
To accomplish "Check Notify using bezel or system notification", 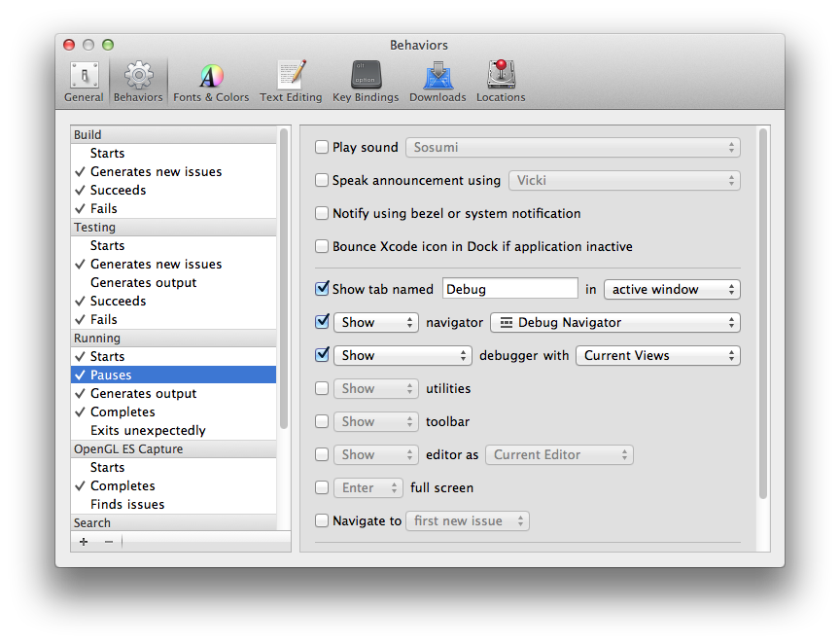I will pyautogui.click(x=322, y=213).
